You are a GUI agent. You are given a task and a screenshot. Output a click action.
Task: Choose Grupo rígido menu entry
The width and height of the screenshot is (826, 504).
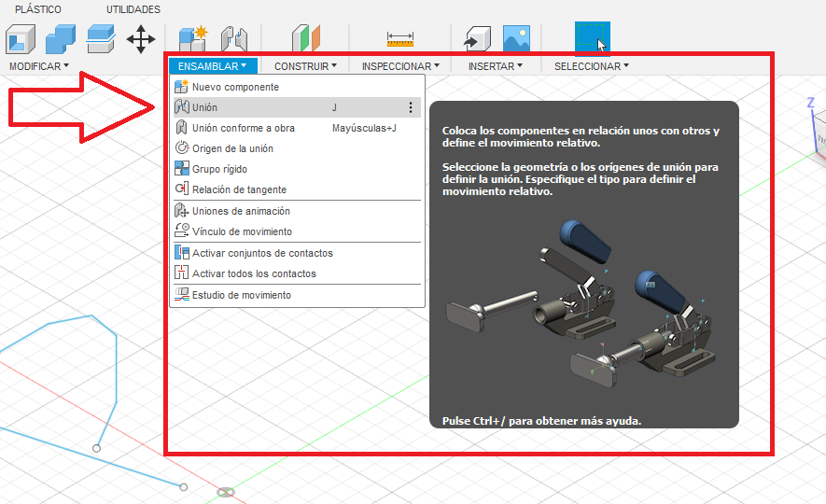(x=297, y=169)
